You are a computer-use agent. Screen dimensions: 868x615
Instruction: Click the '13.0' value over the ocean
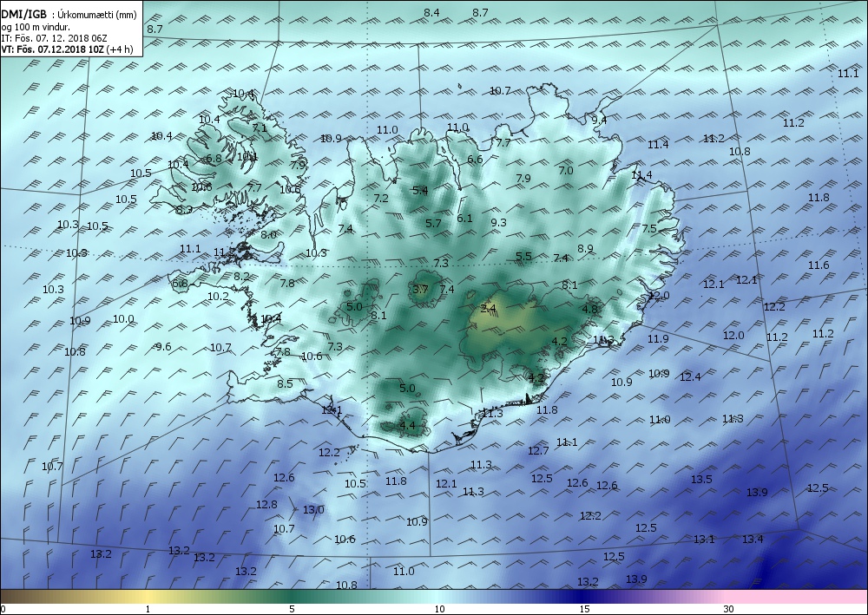coord(314,509)
